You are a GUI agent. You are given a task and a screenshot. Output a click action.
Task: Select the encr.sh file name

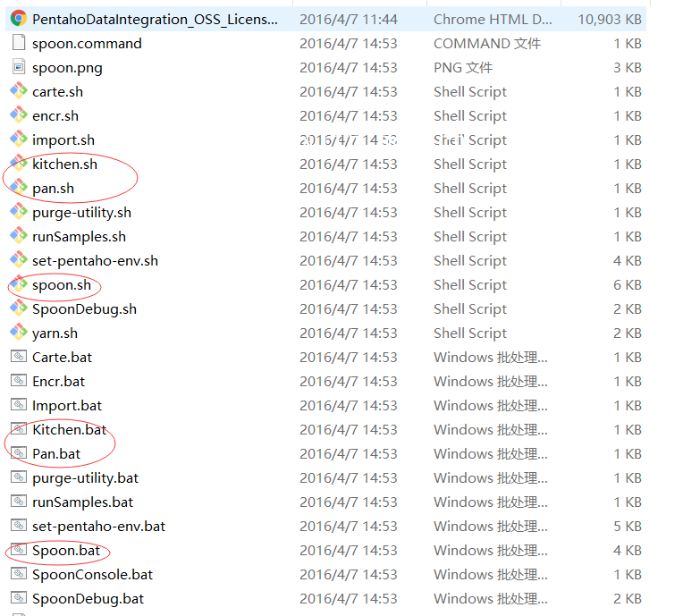tap(55, 115)
